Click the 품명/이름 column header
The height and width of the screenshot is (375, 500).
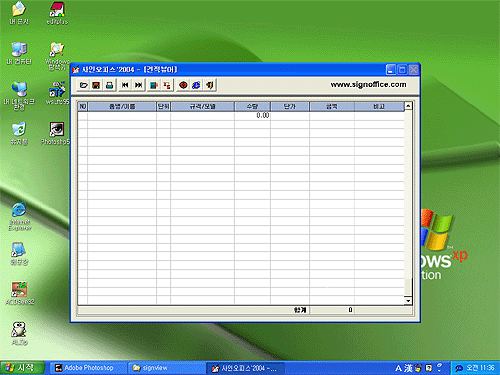pos(122,107)
